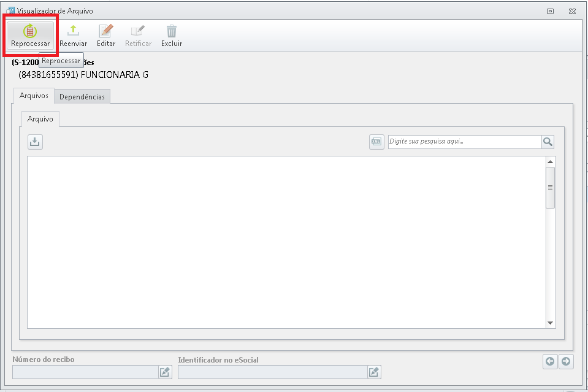This screenshot has height=392, width=588.
Task: Click the Reprocessar toolbar button
Action: [x=30, y=36]
